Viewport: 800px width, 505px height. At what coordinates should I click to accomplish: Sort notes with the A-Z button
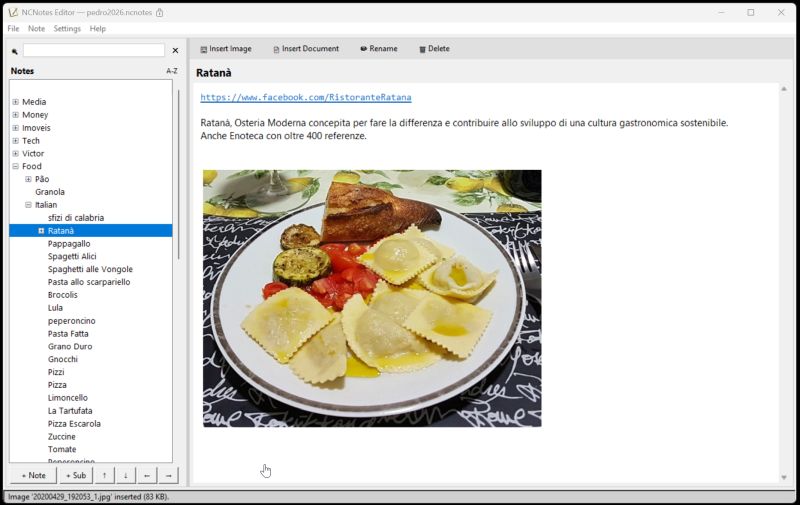tap(172, 71)
